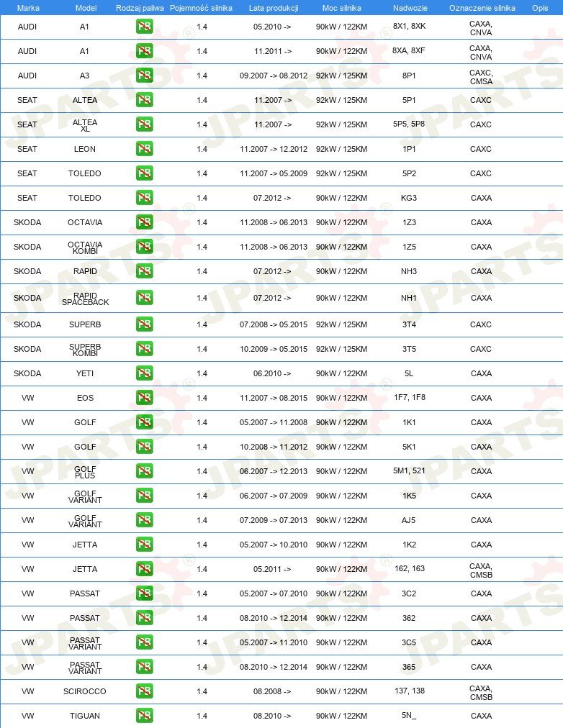Image resolution: width=563 pixels, height=728 pixels.
Task: Click the fuel icon in the SKODA SUPERB KOMBI row
Action: tap(145, 348)
